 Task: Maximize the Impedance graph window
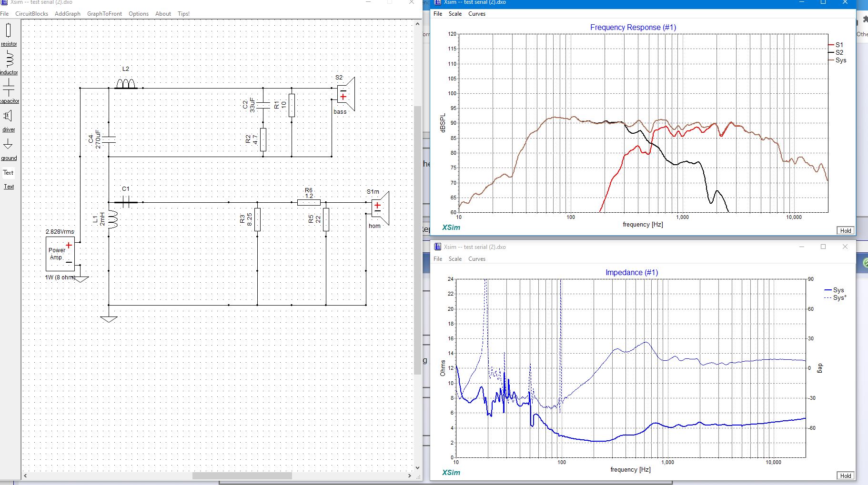(823, 247)
